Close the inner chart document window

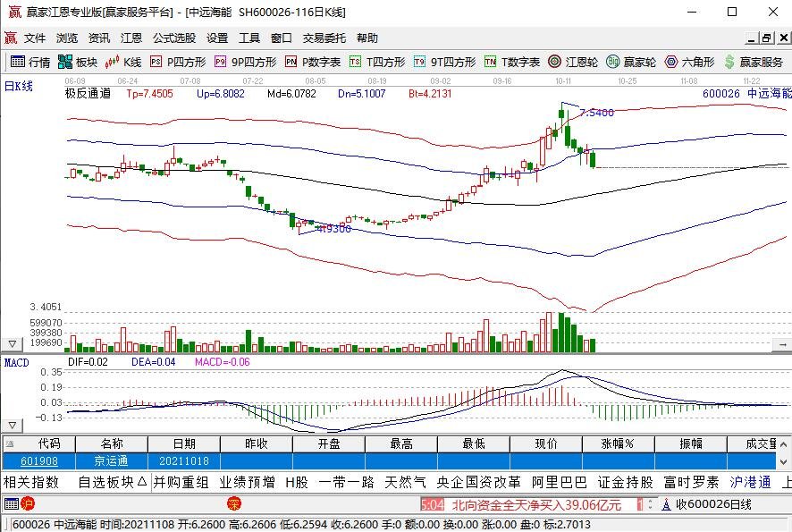tap(783, 38)
